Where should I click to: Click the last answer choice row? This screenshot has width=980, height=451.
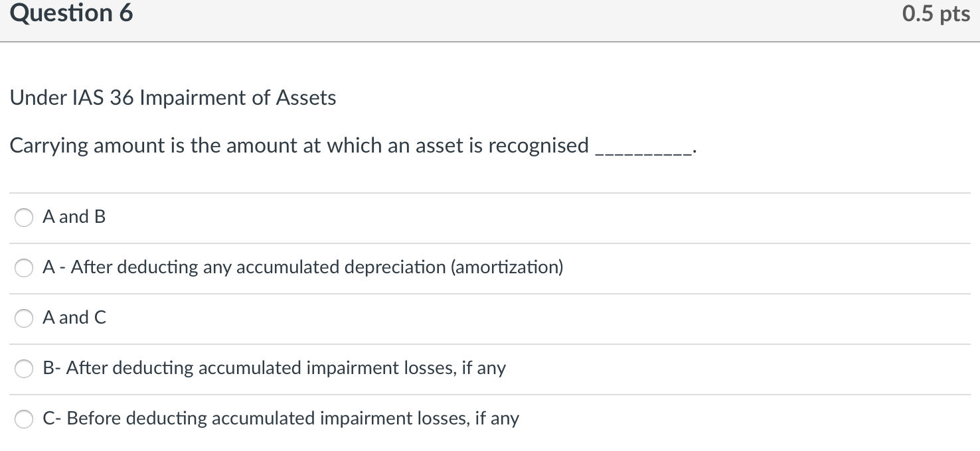point(281,419)
